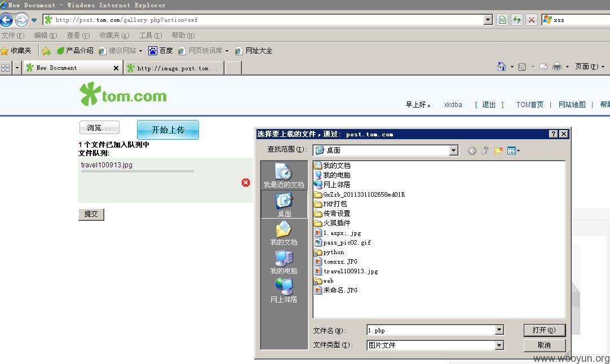Close the New Document tab
The height and width of the screenshot is (364, 610).
[116, 68]
